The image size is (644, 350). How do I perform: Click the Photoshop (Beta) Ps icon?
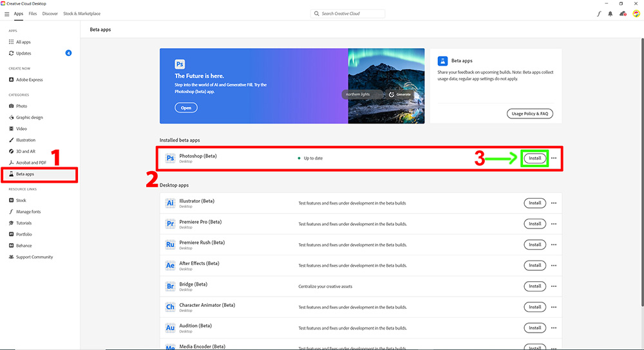[170, 158]
